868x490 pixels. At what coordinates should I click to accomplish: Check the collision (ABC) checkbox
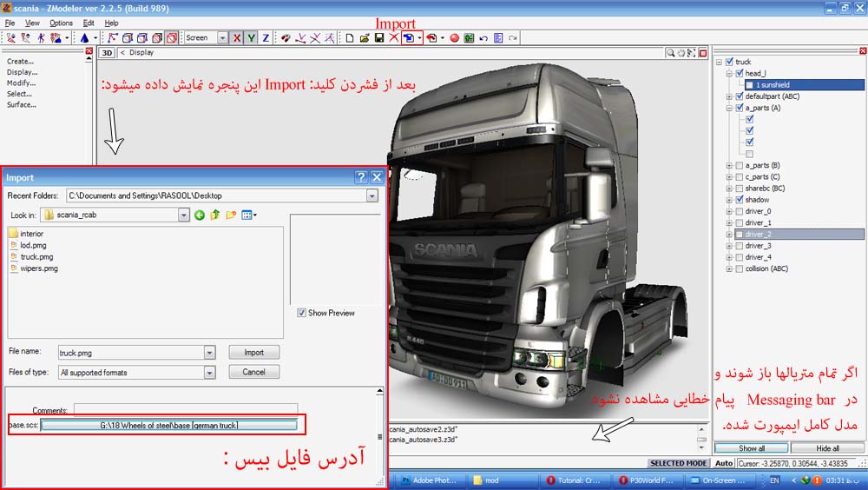tap(740, 268)
